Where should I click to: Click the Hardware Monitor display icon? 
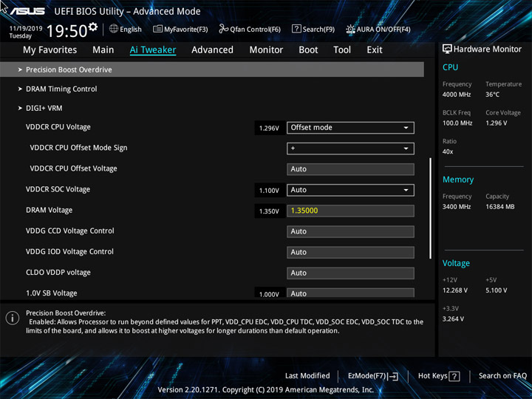click(x=447, y=50)
